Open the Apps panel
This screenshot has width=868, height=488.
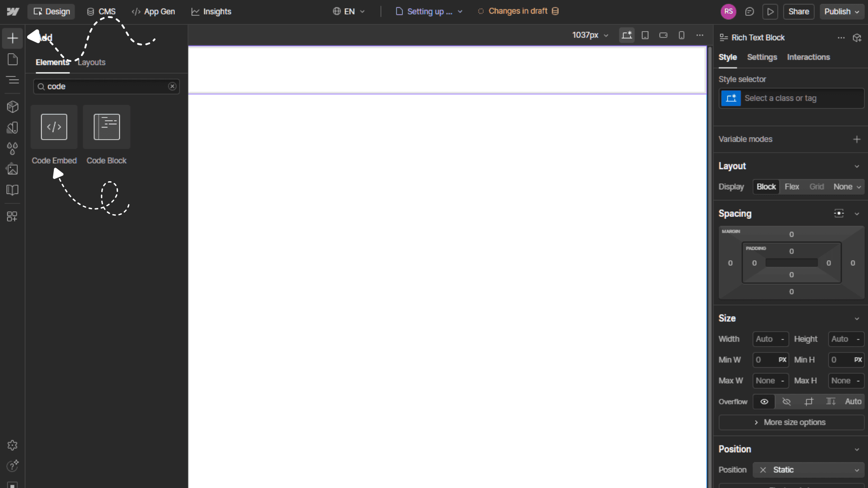coord(12,216)
